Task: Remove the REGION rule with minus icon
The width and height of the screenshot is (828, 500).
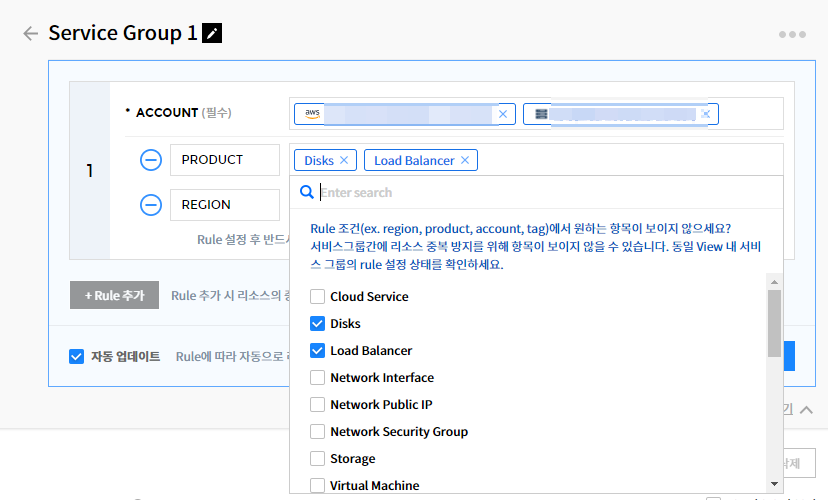Action: pos(151,205)
